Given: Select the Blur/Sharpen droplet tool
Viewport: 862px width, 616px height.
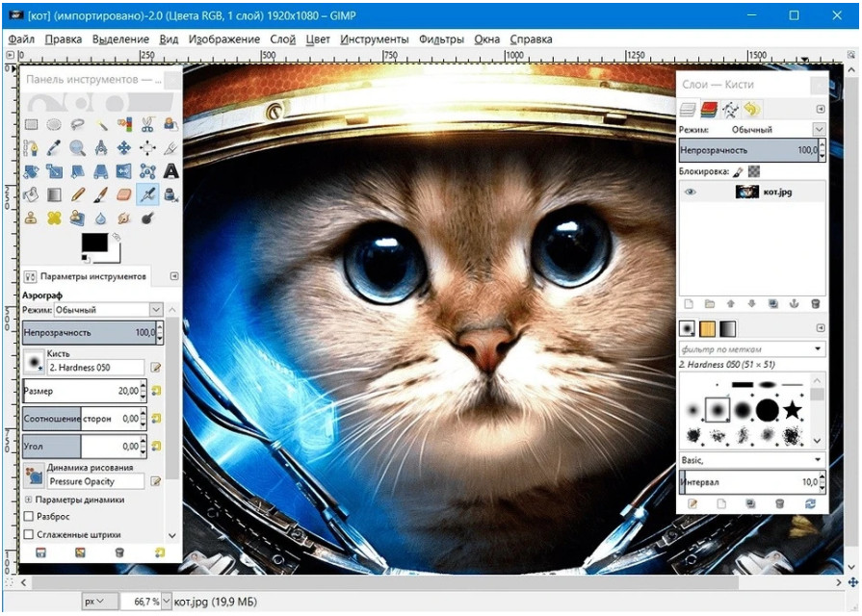Looking at the screenshot, I should [101, 218].
